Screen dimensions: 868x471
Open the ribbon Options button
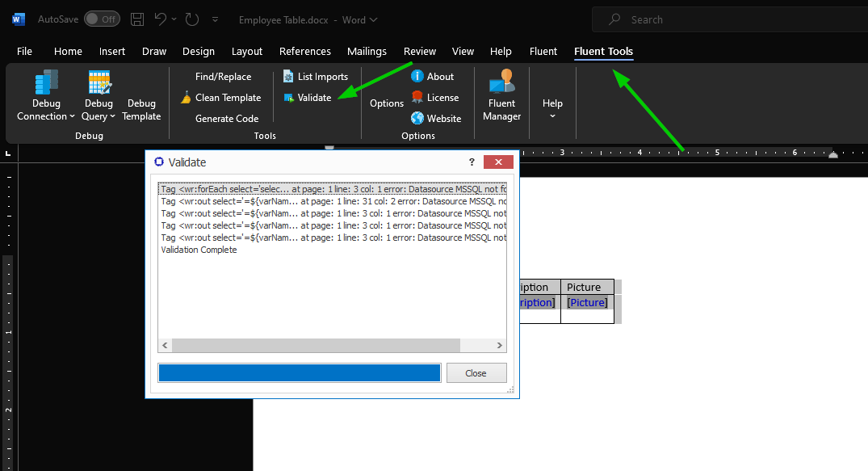coord(387,103)
